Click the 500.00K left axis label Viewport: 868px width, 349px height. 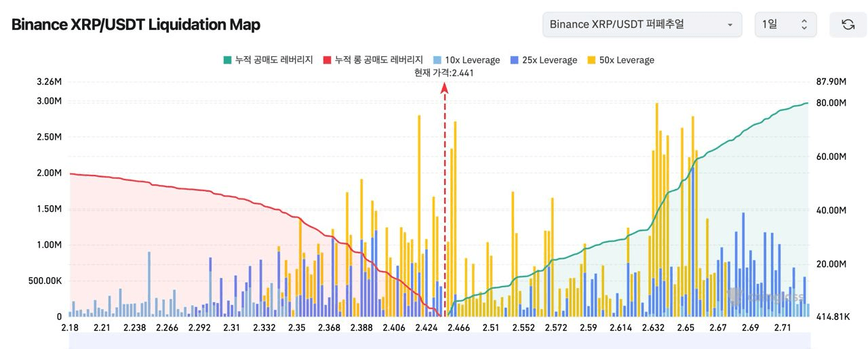[45, 281]
